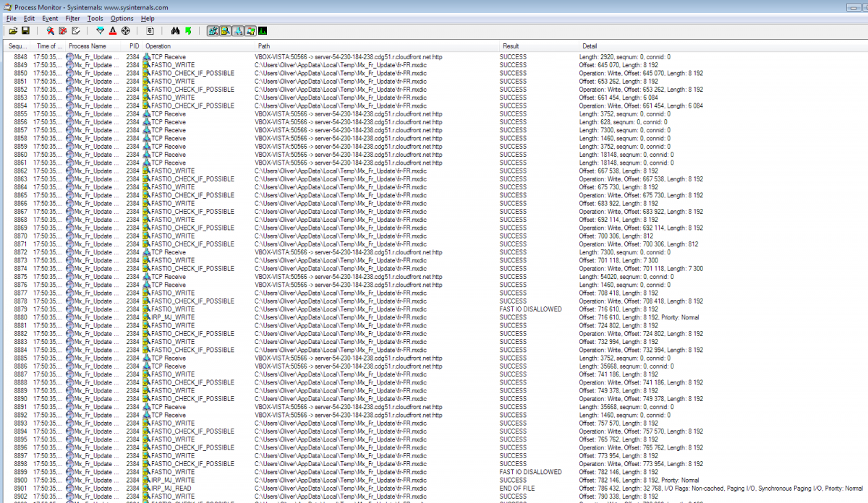Select the crosshair Include Process From Window icon

pos(125,31)
